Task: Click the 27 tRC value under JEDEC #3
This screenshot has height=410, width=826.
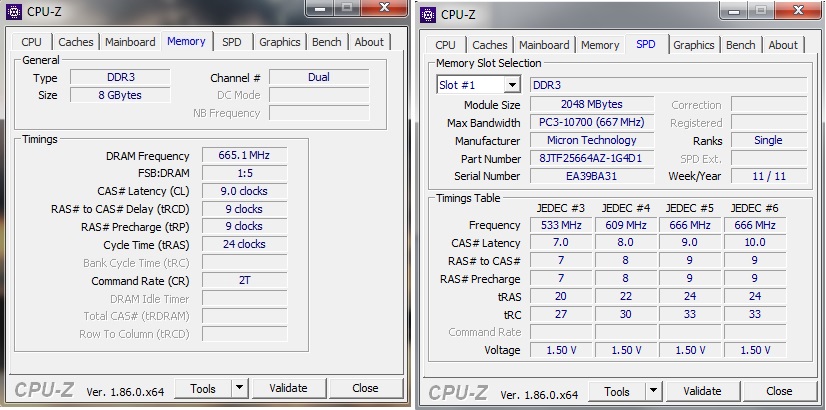Action: 561,314
